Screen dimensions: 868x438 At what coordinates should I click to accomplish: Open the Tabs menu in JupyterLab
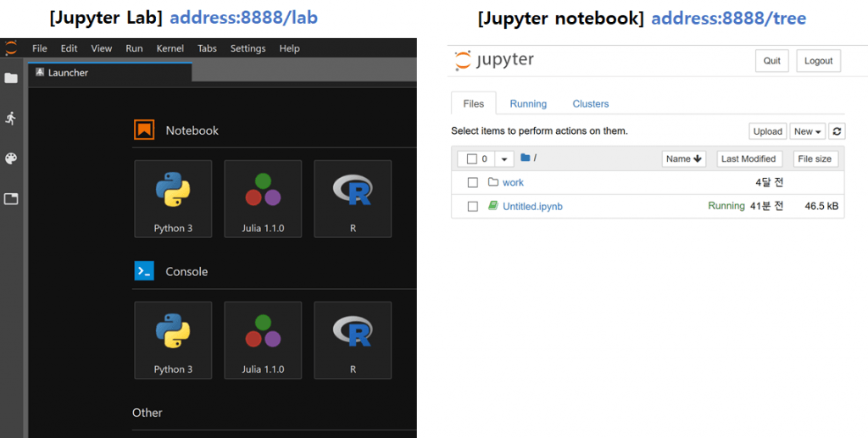point(207,48)
